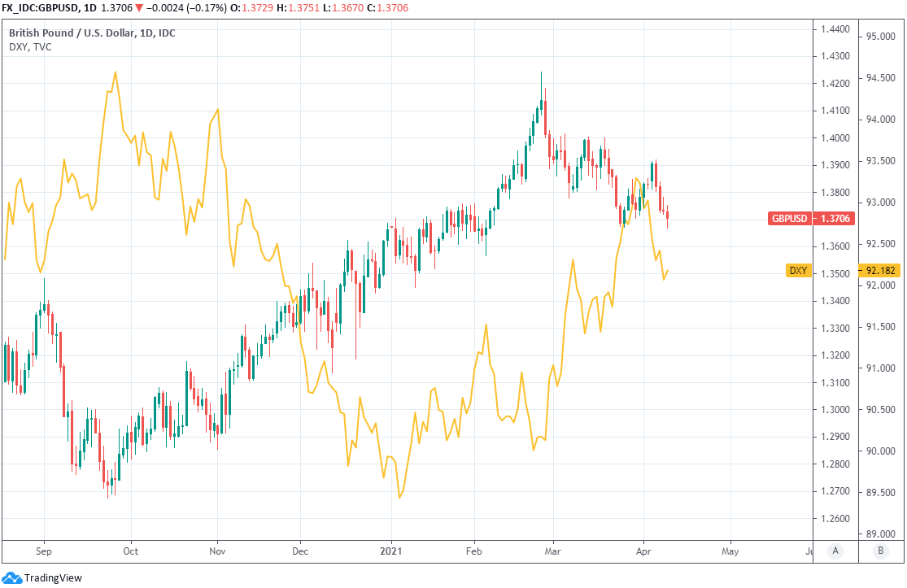The width and height of the screenshot is (907, 588).
Task: Click the TradingView logo icon
Action: pyautogui.click(x=11, y=578)
